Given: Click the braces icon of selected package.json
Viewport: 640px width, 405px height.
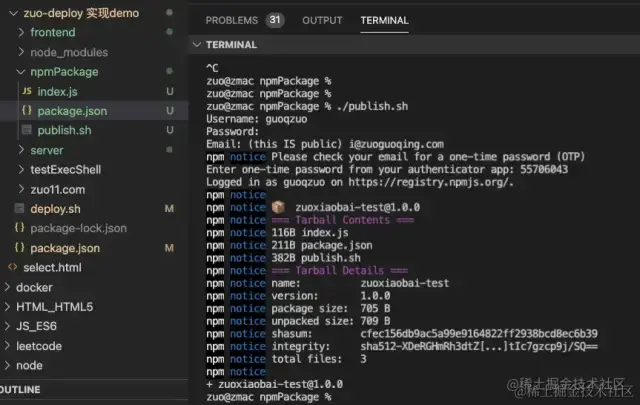Looking at the screenshot, I should 27,111.
